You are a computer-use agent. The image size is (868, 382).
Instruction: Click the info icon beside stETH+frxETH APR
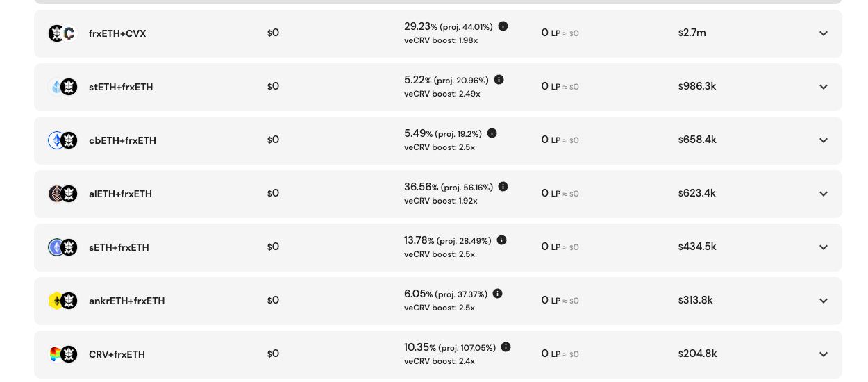499,80
